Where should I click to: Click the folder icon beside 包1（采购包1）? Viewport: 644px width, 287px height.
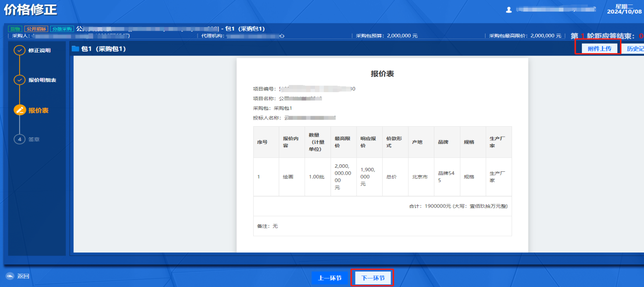pos(76,49)
